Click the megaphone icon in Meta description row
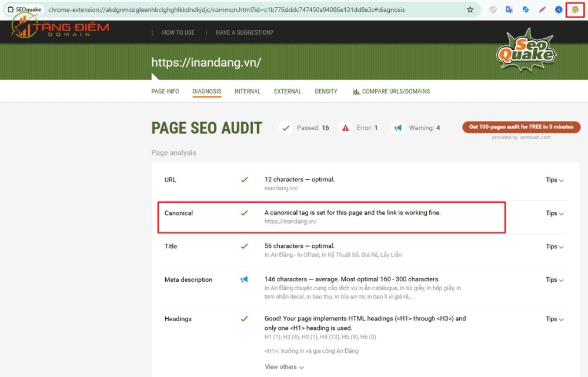Image resolution: width=588 pixels, height=377 pixels. tap(244, 280)
